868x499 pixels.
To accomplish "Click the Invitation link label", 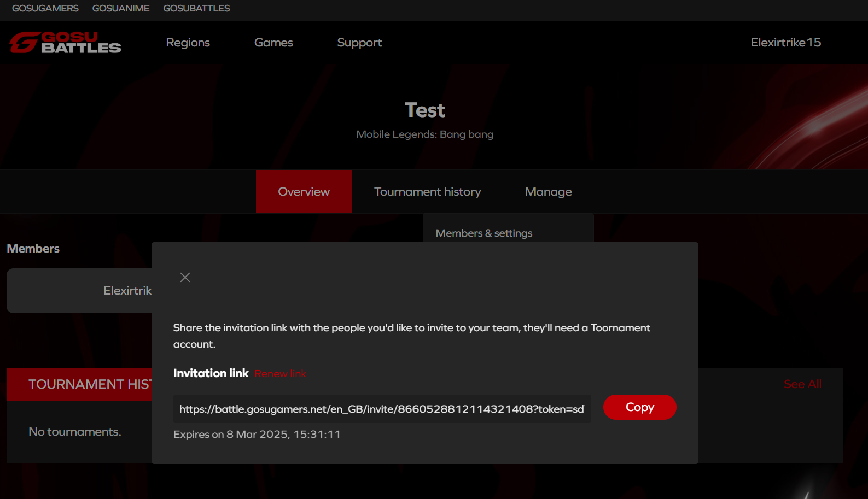I will tap(211, 373).
